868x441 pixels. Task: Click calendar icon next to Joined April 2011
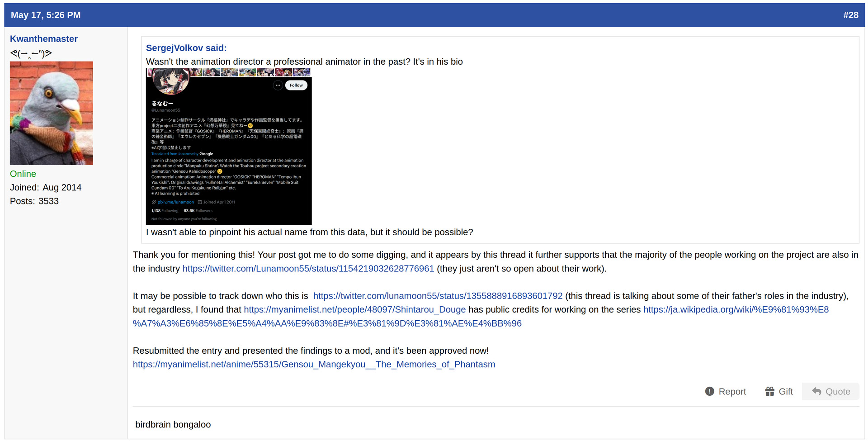[x=200, y=202]
